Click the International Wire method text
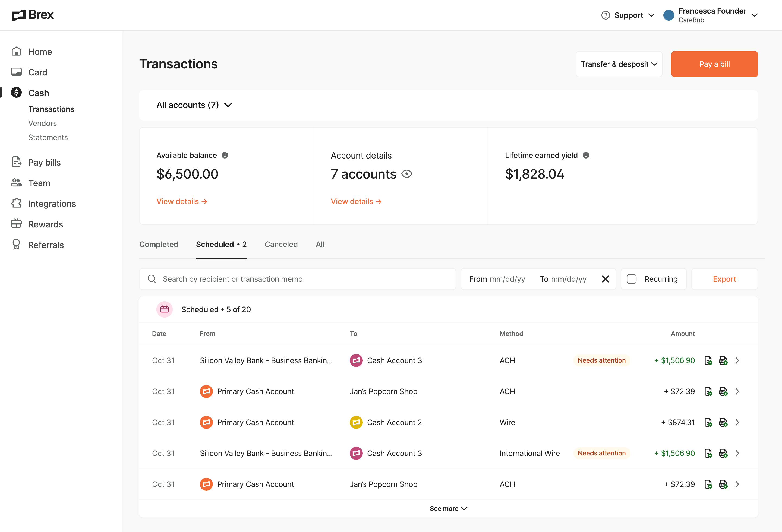 530,453
